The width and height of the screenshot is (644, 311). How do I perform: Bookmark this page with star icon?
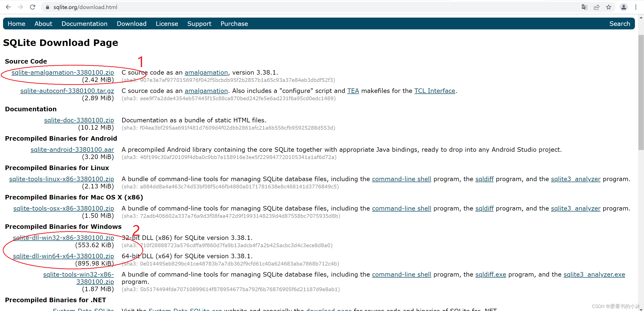tap(609, 7)
